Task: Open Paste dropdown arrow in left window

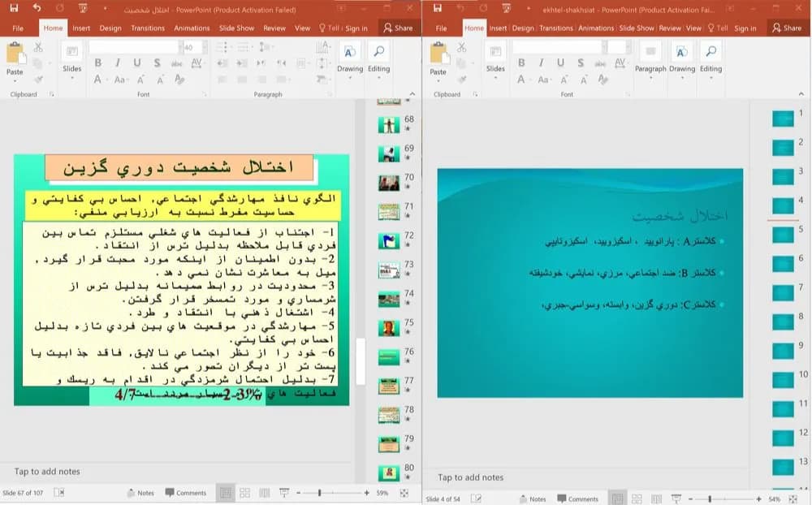Action: click(x=15, y=81)
